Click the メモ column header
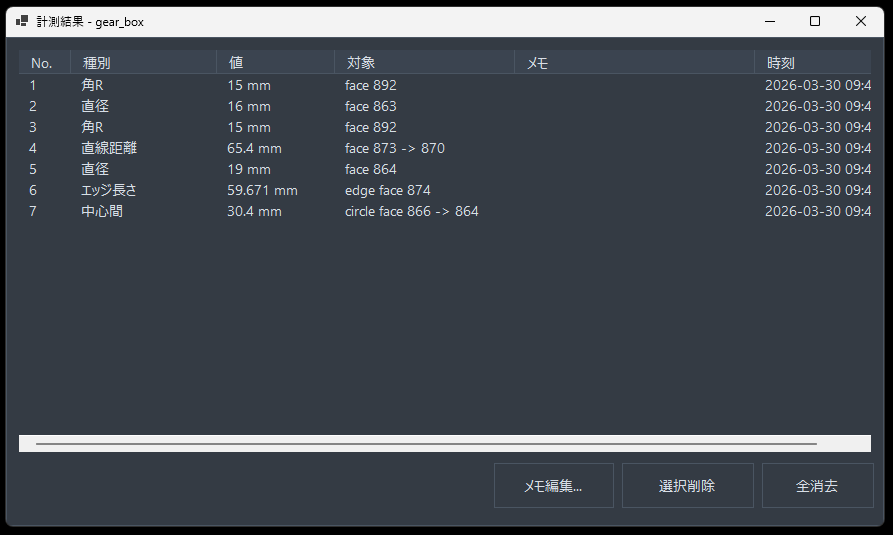This screenshot has width=893, height=535. [x=634, y=62]
